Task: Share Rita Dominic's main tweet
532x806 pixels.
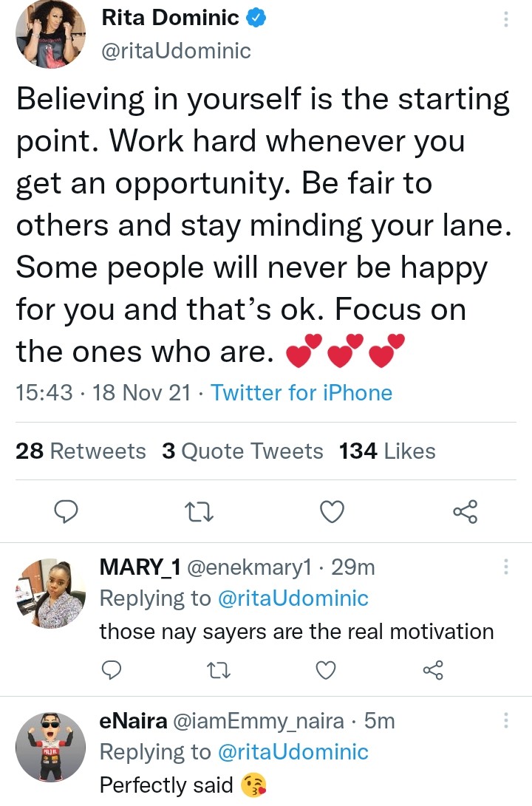Action: tap(465, 511)
